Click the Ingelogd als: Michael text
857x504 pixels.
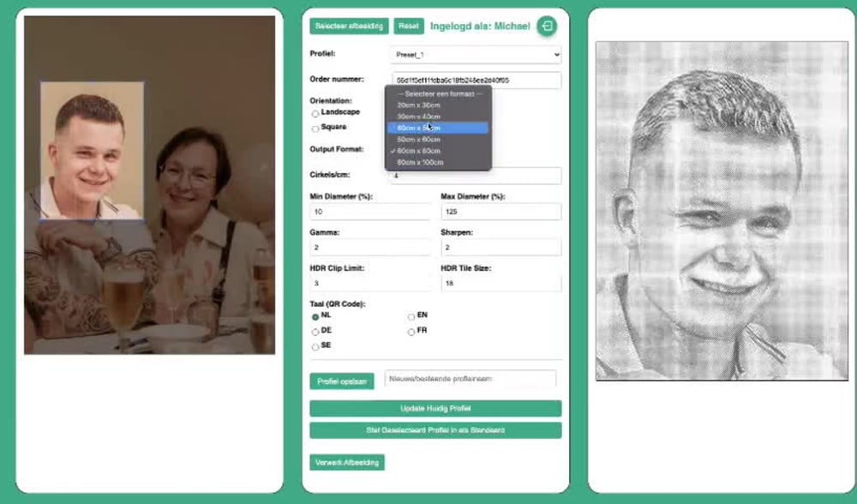480,27
